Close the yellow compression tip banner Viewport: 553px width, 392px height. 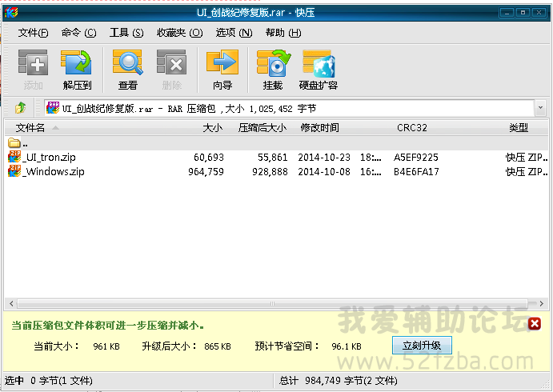point(535,324)
